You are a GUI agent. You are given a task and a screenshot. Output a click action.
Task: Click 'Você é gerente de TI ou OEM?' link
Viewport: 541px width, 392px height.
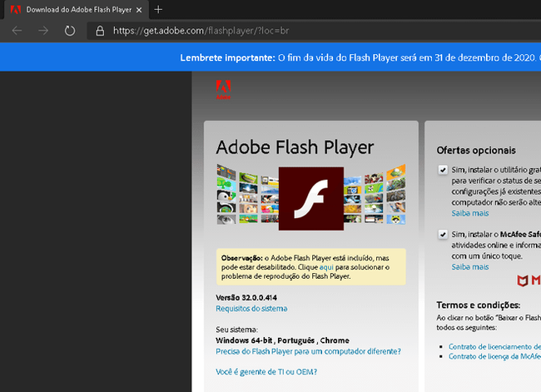point(266,372)
